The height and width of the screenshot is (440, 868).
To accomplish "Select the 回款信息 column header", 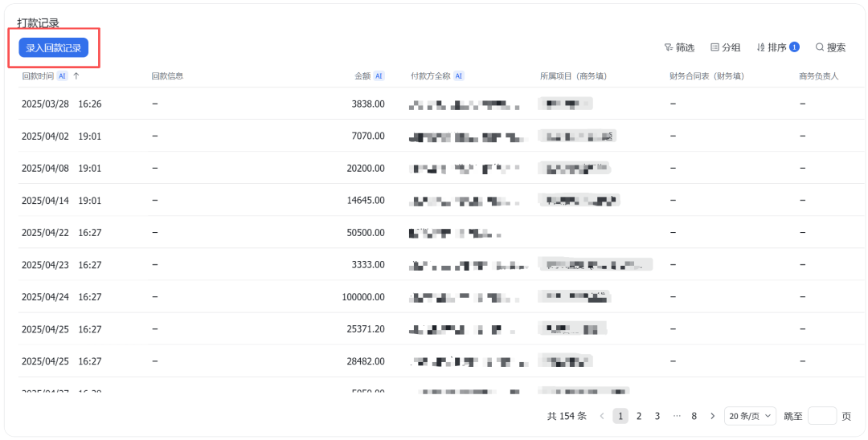I will pos(167,76).
